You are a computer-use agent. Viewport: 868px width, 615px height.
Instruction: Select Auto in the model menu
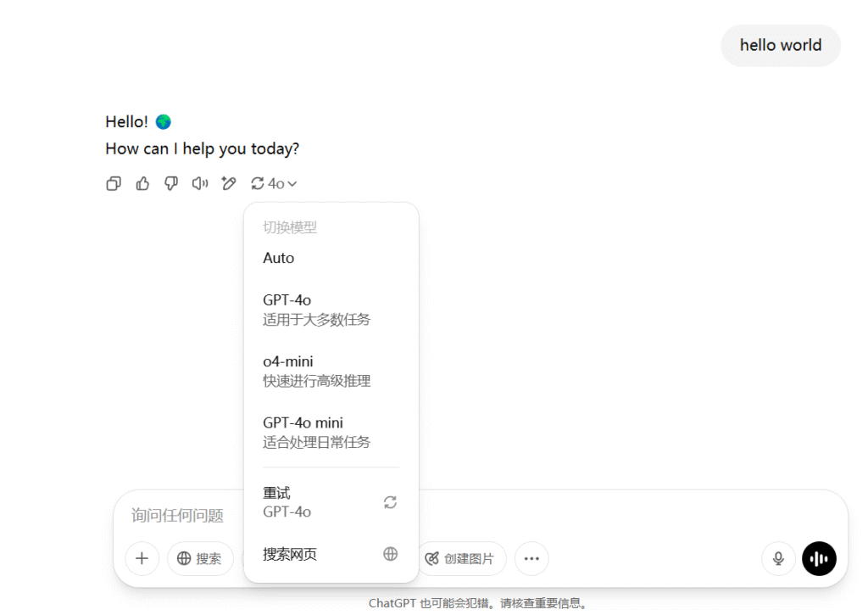(x=331, y=258)
